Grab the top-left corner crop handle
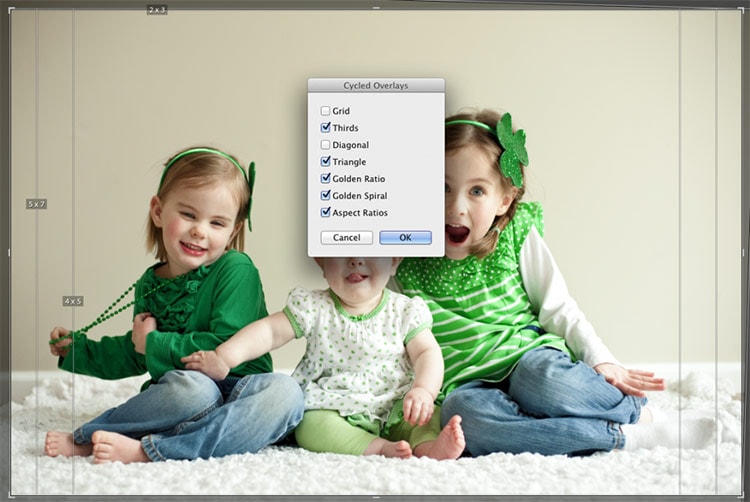This screenshot has height=502, width=750. (12, 11)
